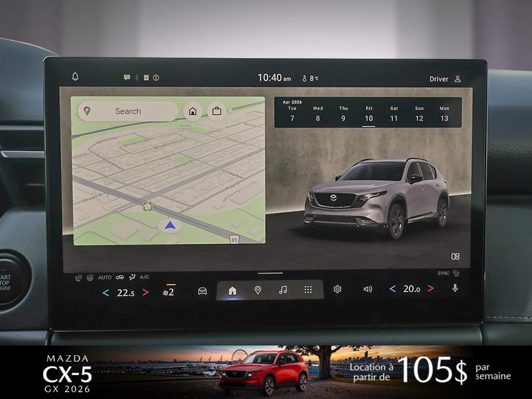532x399 pixels.
Task: Select Tue 7 in the calendar
Action: pyautogui.click(x=292, y=114)
